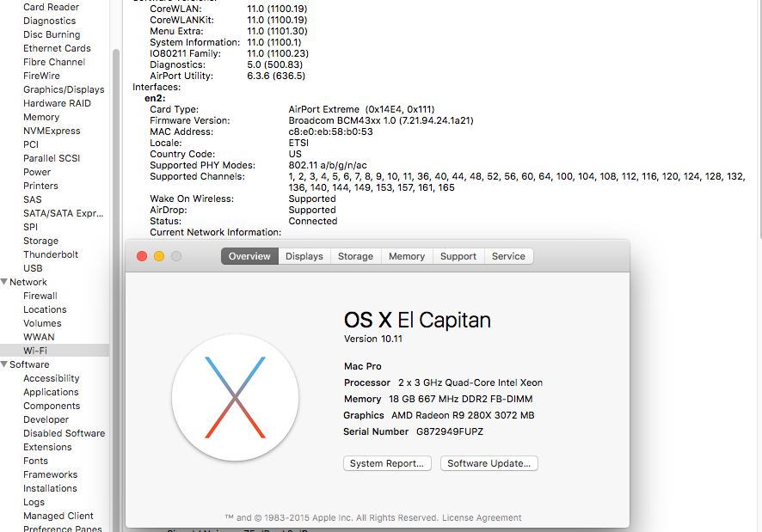This screenshot has width=762, height=532.
Task: Close the About This Mac window
Action: pyautogui.click(x=142, y=256)
